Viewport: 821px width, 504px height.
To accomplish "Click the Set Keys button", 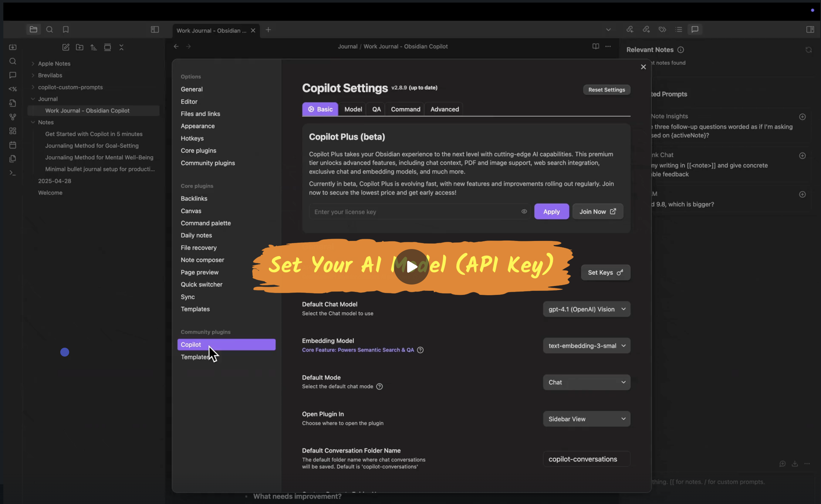I will pos(605,273).
